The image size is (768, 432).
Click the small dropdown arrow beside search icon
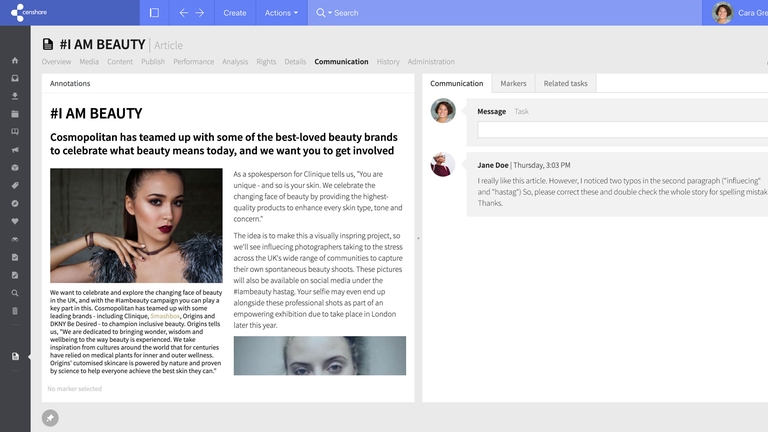[330, 13]
